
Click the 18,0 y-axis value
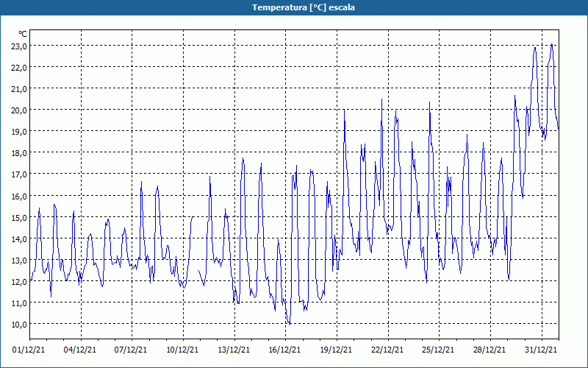(x=19, y=153)
